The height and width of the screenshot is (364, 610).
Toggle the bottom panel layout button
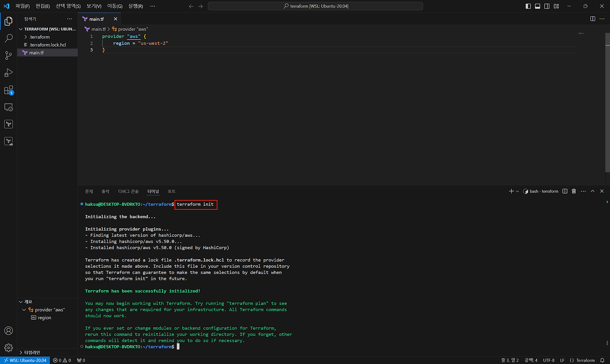538,6
